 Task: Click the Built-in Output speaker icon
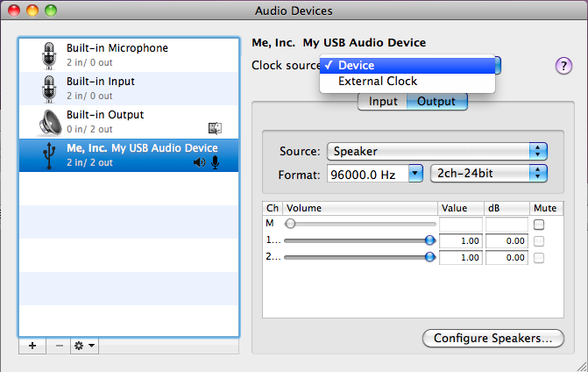pos(48,122)
